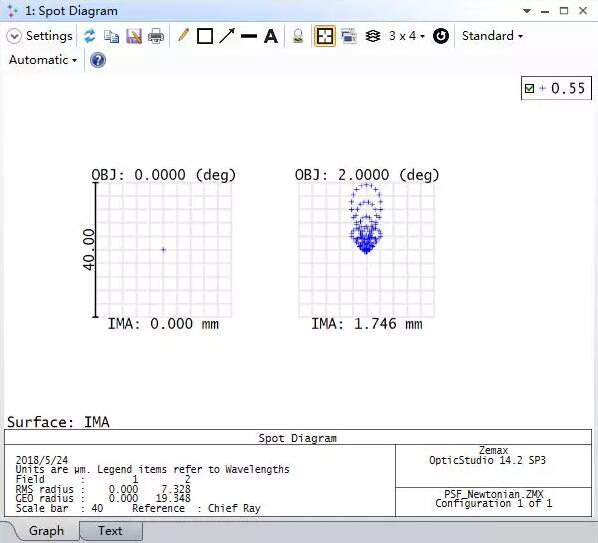Open the Automatic update dropdown
Viewport: 598px width, 543px height.
[x=43, y=60]
